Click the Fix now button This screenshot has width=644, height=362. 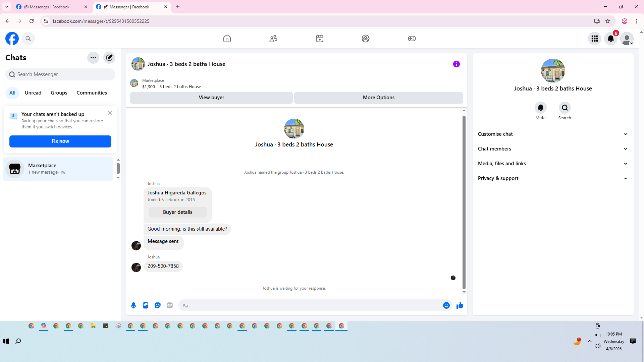pyautogui.click(x=60, y=141)
